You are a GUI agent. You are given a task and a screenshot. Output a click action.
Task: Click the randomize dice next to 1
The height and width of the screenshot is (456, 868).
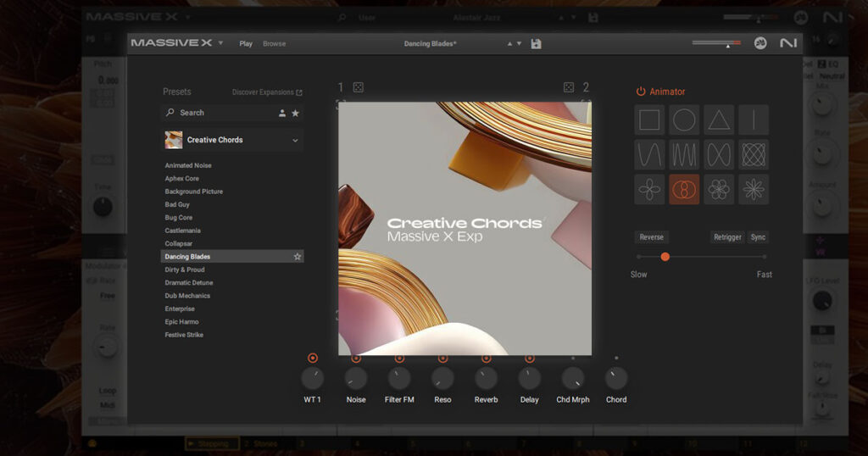tap(359, 87)
